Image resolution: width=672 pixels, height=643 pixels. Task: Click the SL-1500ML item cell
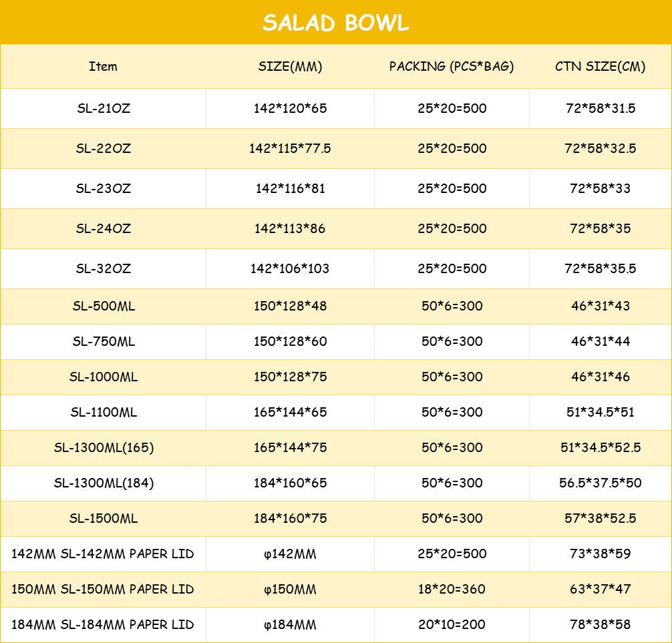pos(104,518)
